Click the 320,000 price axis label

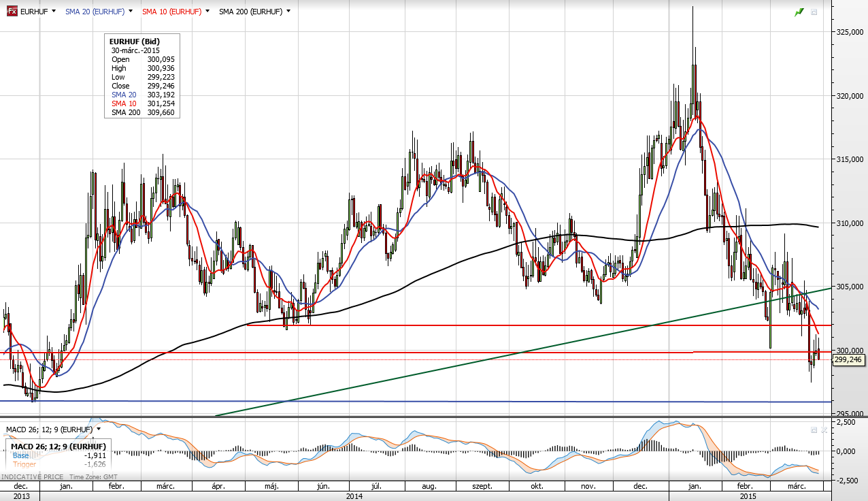(x=850, y=96)
